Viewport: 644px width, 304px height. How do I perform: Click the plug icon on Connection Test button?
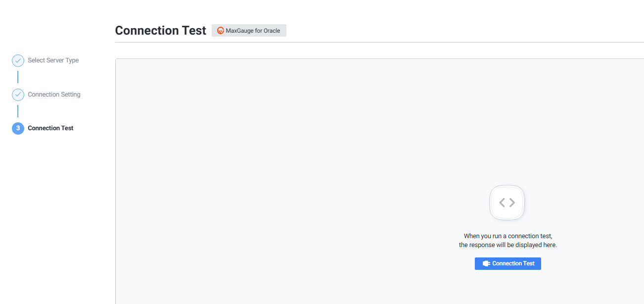(486, 263)
